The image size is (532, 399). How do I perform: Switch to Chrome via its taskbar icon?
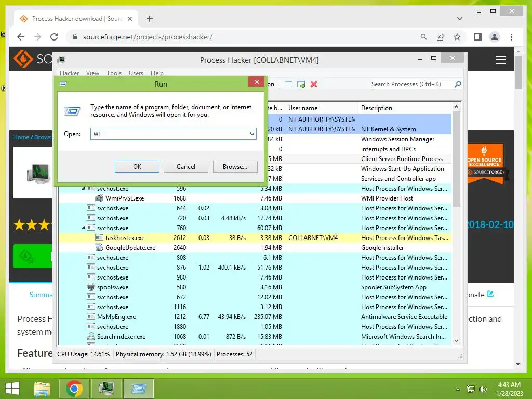74,389
